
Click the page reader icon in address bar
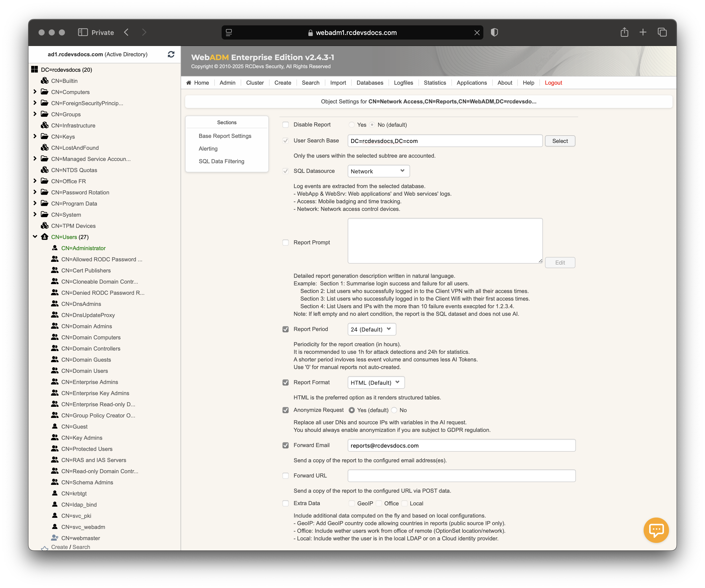coord(229,32)
